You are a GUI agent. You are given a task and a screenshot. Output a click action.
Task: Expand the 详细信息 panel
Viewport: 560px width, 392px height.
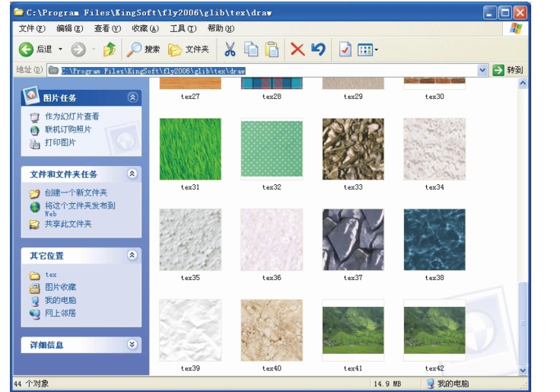(x=132, y=345)
